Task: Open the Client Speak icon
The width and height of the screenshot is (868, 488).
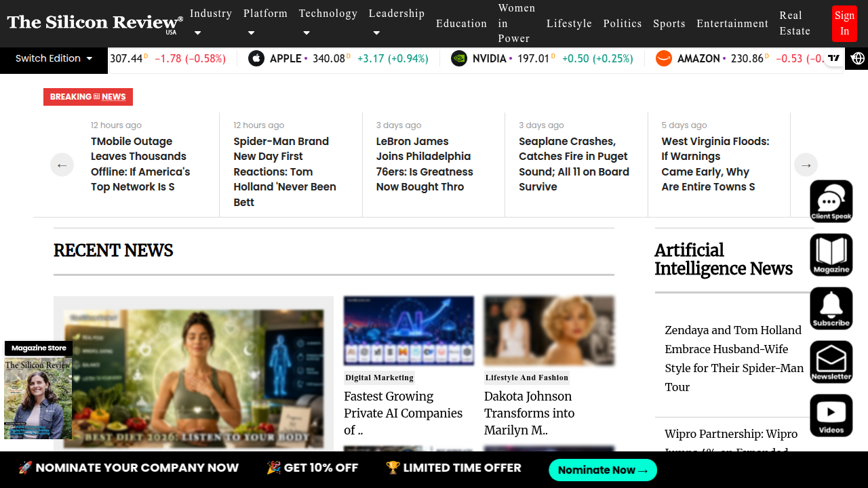Action: click(x=831, y=201)
